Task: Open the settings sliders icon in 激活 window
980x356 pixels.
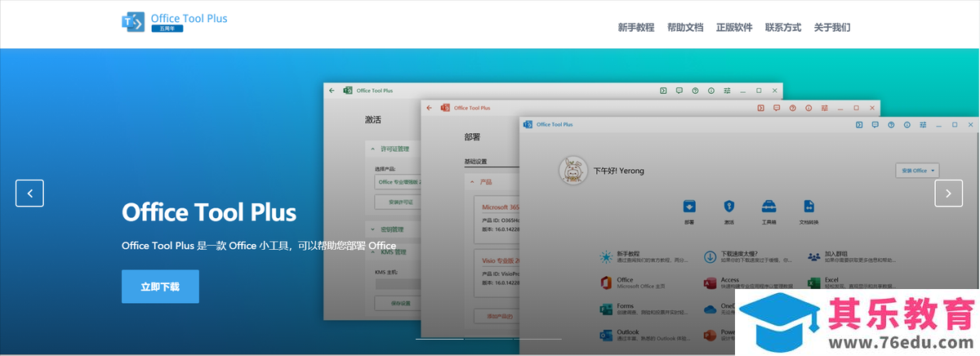Action: (x=727, y=91)
